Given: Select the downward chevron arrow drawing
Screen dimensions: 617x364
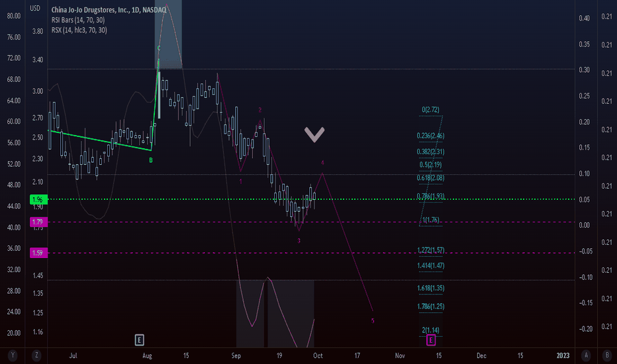Looking at the screenshot, I should click(x=314, y=134).
